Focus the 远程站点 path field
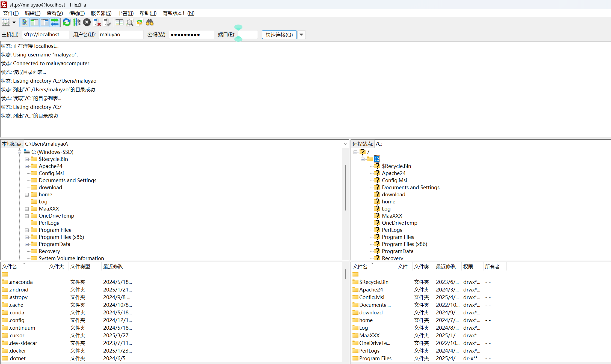The height and width of the screenshot is (364, 611). point(493,144)
